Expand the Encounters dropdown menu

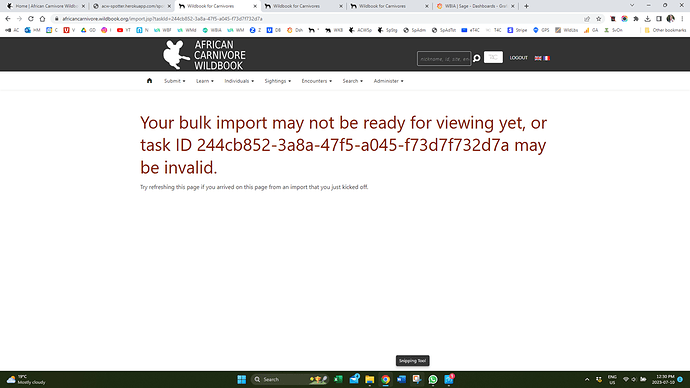tap(316, 81)
